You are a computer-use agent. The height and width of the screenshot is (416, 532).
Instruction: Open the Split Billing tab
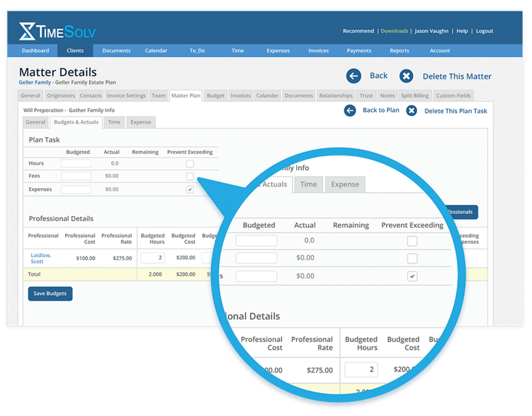(x=415, y=95)
